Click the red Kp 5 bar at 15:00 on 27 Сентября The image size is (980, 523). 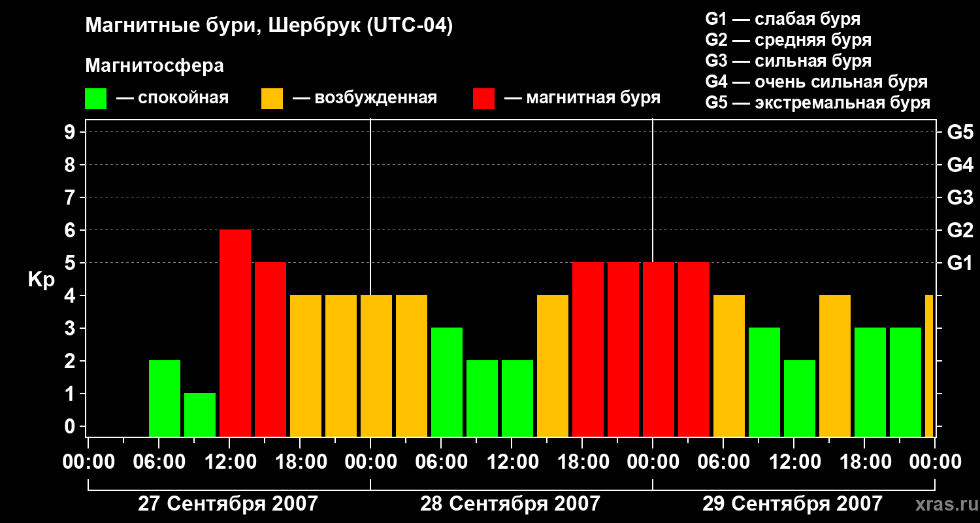pos(270,349)
